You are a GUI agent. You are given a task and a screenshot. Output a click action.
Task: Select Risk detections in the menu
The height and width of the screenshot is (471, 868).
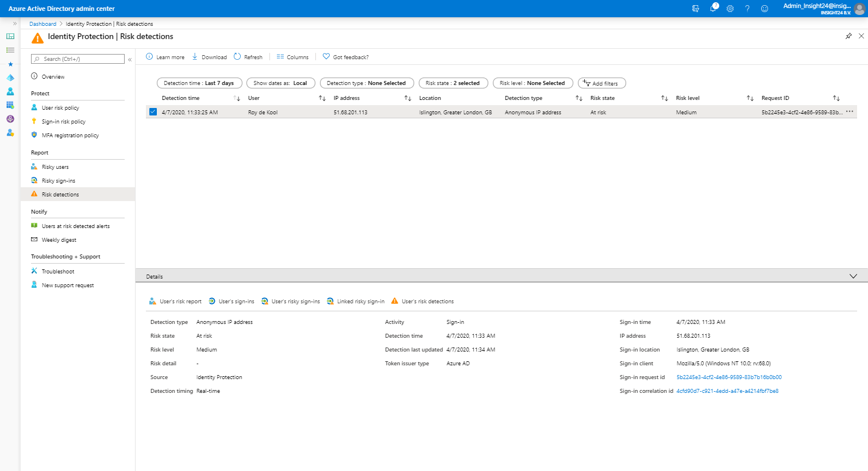[78, 194]
